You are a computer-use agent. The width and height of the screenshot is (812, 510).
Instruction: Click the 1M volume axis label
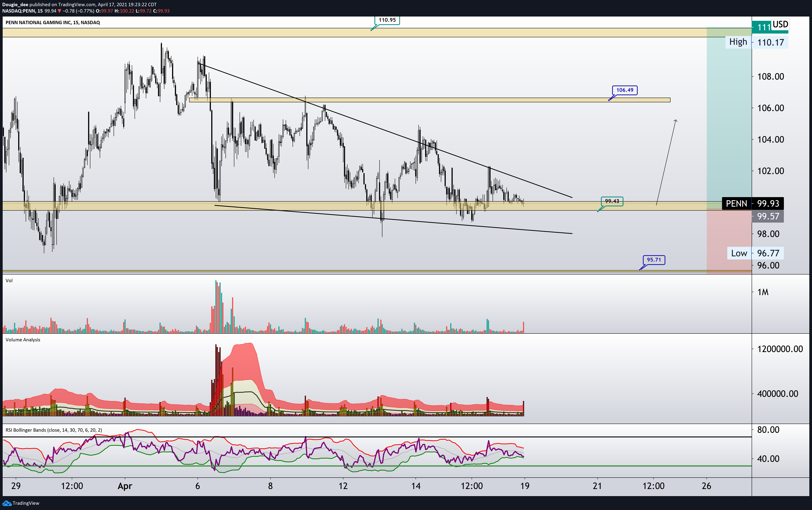tap(763, 292)
